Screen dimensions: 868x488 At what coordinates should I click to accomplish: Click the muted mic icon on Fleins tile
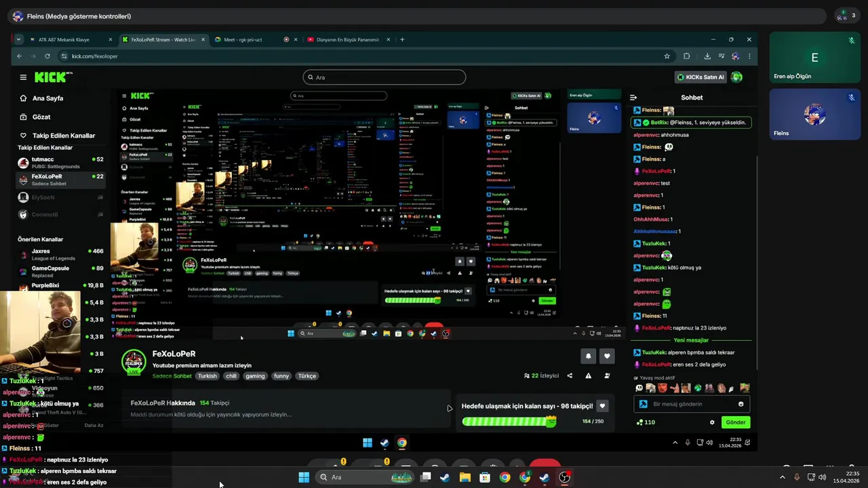coord(852,98)
